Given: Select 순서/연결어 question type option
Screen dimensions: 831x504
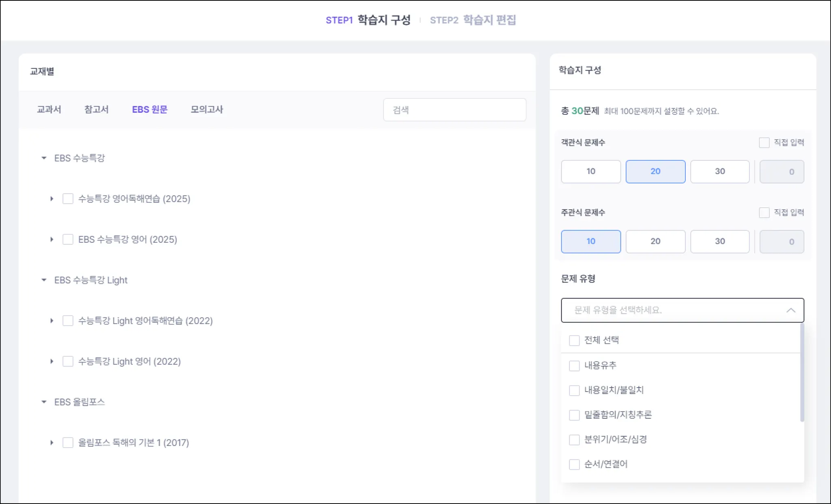Looking at the screenshot, I should click(x=574, y=464).
